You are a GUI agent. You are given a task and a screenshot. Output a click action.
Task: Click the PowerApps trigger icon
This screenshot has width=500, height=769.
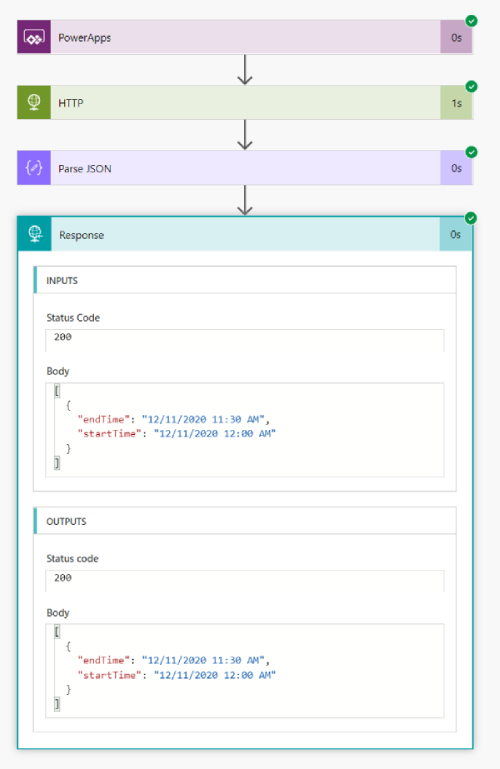point(34,37)
